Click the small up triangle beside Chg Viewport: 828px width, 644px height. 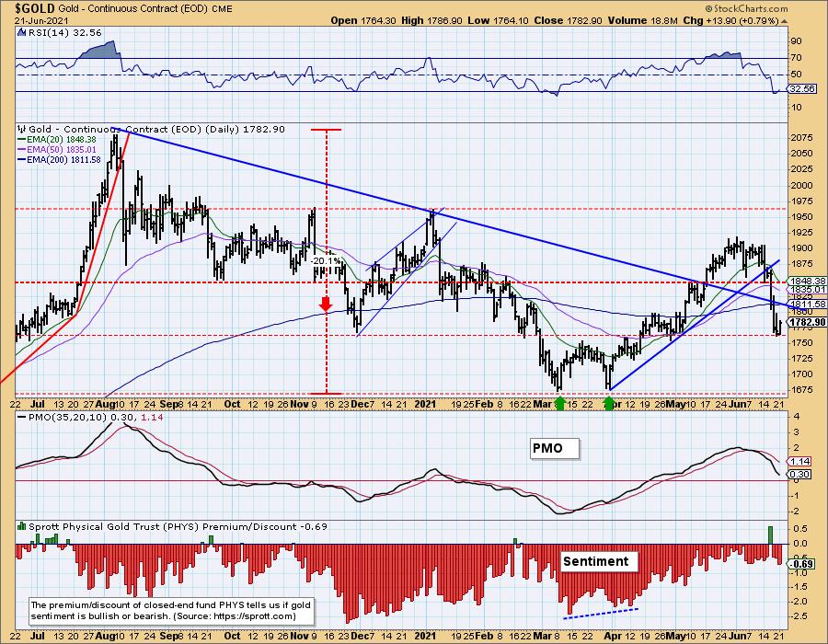tap(784, 21)
